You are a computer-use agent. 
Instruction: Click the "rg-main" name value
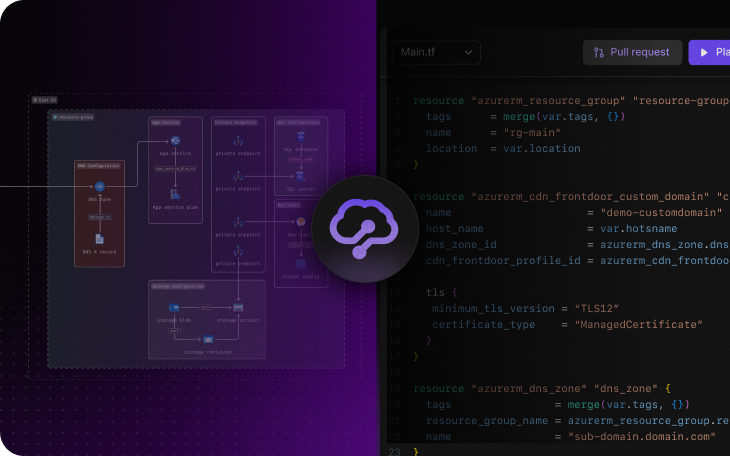pyautogui.click(x=532, y=133)
